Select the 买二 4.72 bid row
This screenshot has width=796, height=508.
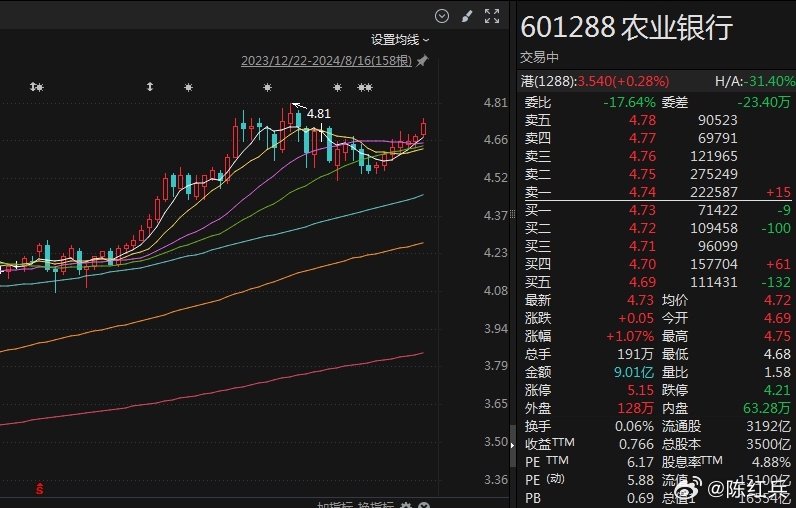(656, 228)
